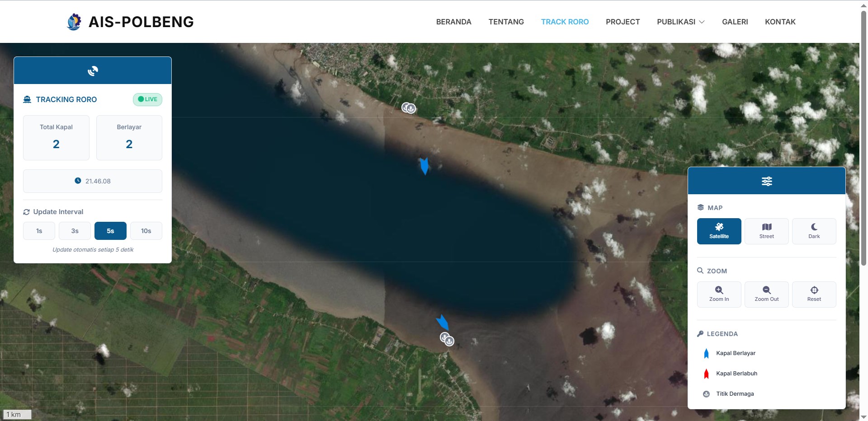This screenshot has width=868, height=421.
Task: Switch map to Dark mode
Action: coord(814,231)
